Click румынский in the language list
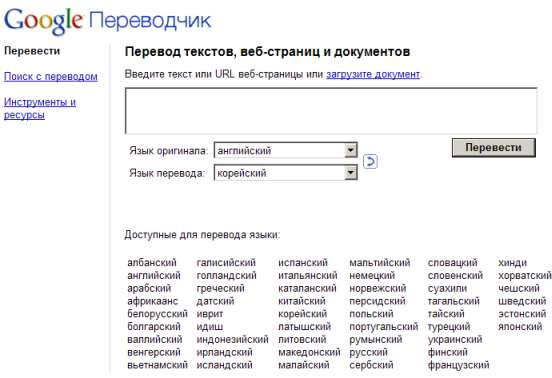This screenshot has width=552, height=378. 376,339
